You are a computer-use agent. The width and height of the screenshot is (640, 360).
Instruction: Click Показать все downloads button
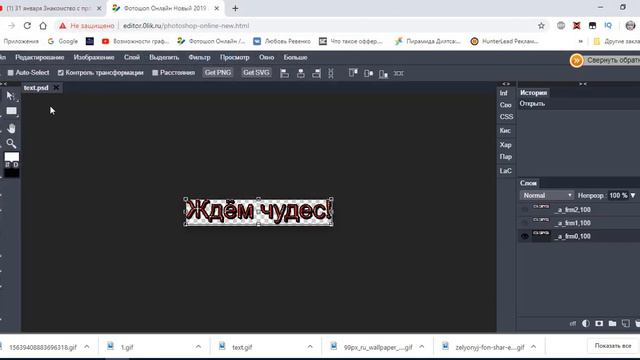tap(613, 346)
